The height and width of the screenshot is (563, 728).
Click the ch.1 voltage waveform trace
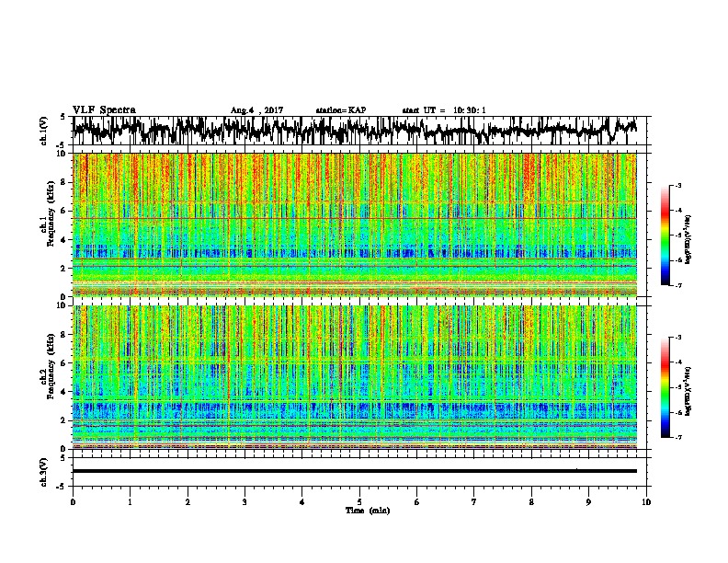(x=354, y=131)
